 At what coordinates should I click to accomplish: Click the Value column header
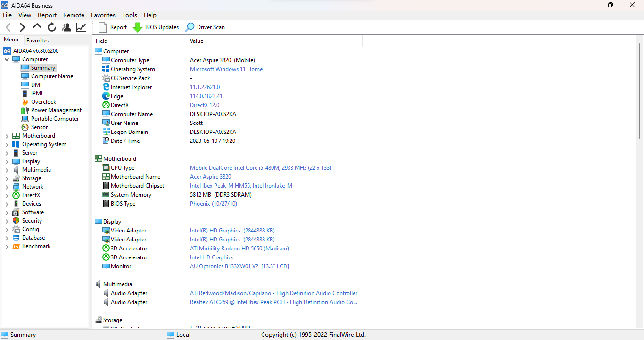275,41
